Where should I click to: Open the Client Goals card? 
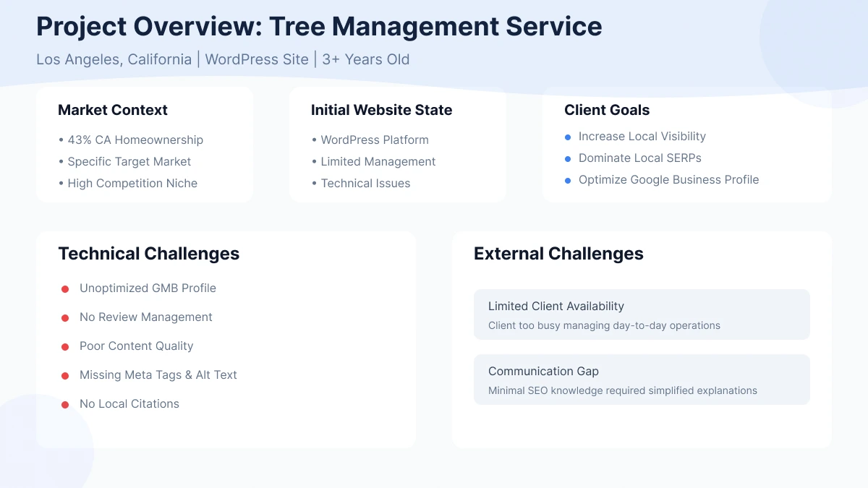[x=606, y=110]
